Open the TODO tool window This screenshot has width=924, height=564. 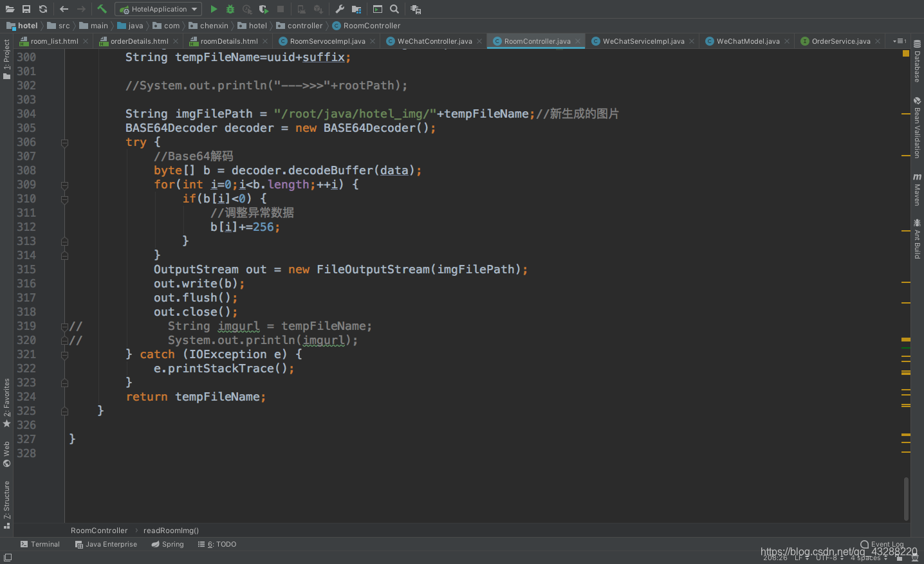coord(217,544)
